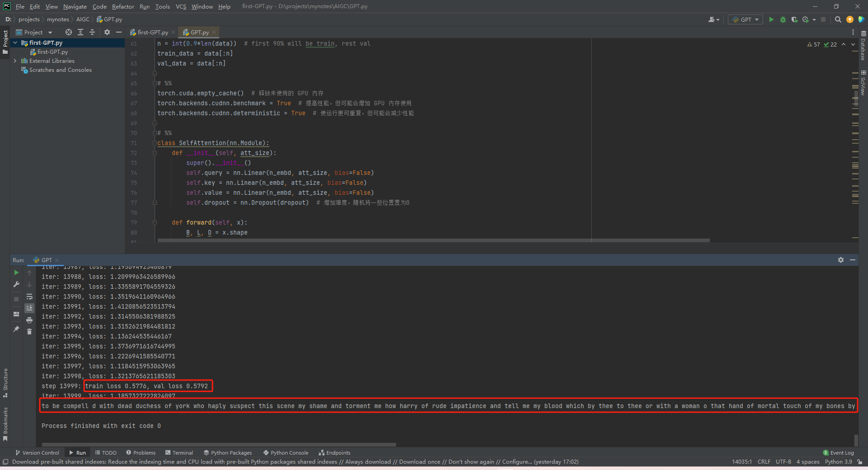The width and height of the screenshot is (868, 470).
Task: Toggle the Bookmarks side tool window
Action: 5,424
